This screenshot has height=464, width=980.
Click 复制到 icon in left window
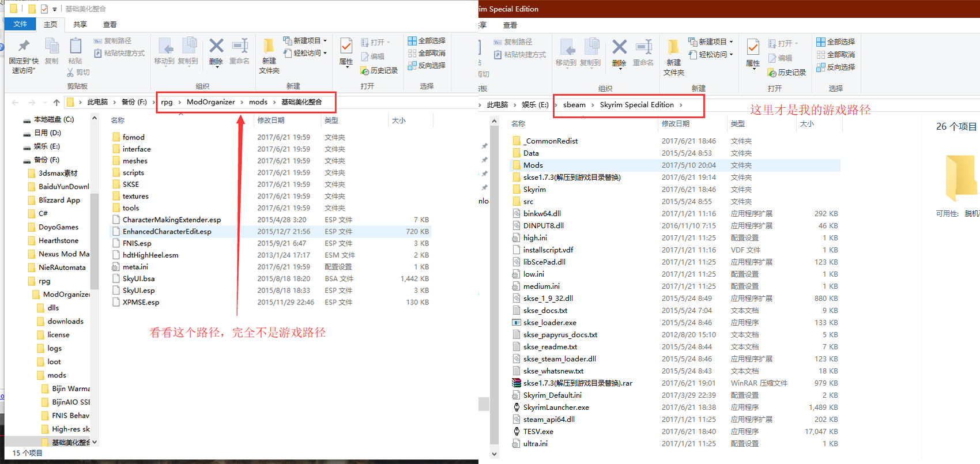[188, 46]
